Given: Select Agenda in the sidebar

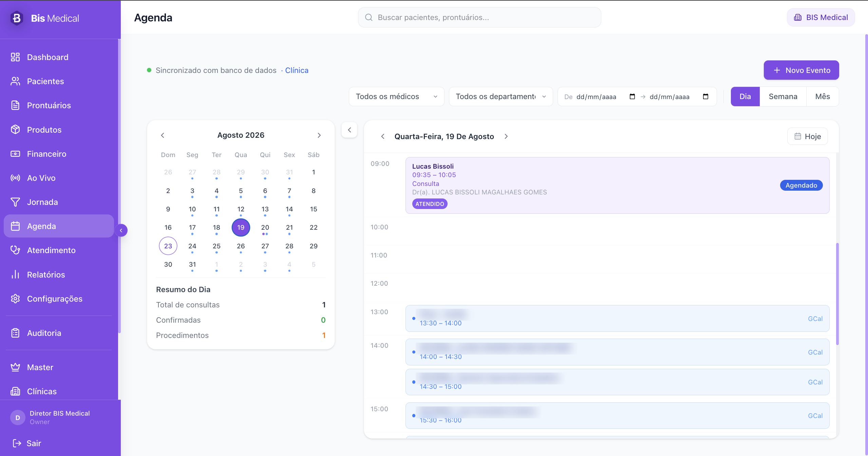Looking at the screenshot, I should pyautogui.click(x=59, y=226).
